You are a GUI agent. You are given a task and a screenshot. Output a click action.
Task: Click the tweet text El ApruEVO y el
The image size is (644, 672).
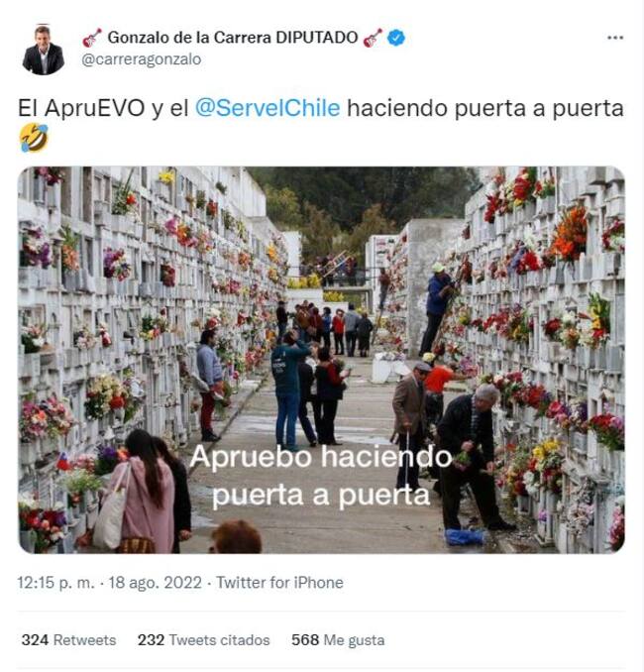pyautogui.click(x=103, y=108)
